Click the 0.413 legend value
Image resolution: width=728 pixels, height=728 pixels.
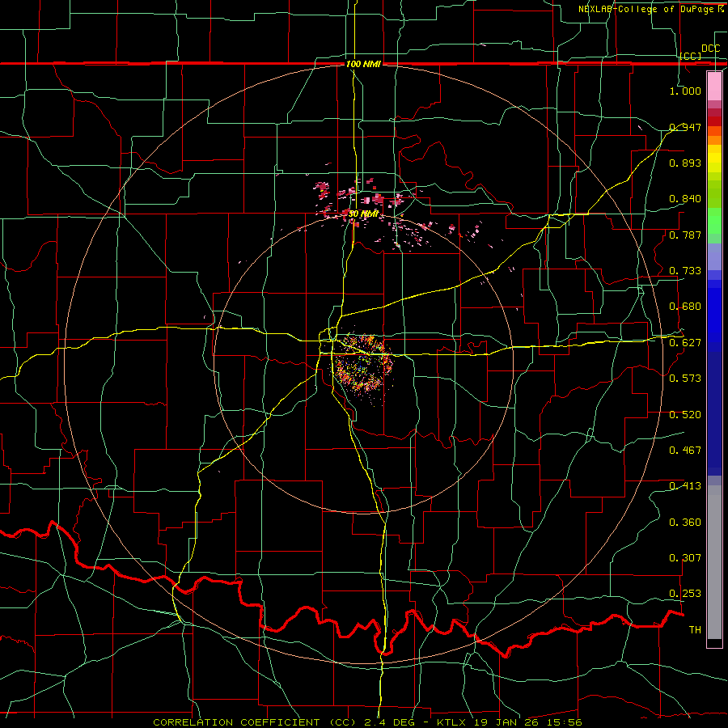[x=685, y=486]
